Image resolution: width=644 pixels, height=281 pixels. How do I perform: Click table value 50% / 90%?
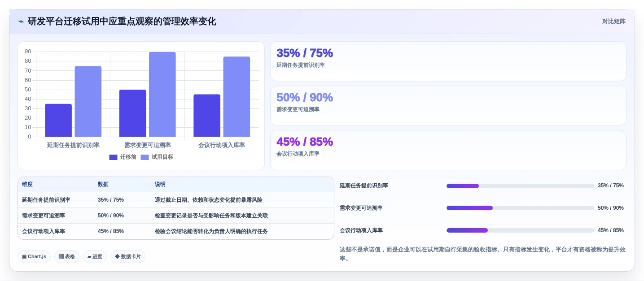[111, 216]
